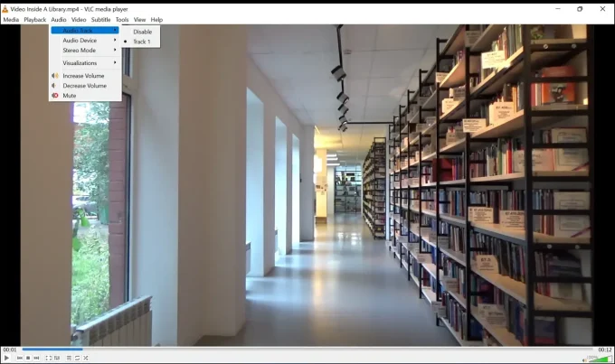Click Decrease Volume menu entry
This screenshot has height=364, width=615.
pyautogui.click(x=84, y=86)
